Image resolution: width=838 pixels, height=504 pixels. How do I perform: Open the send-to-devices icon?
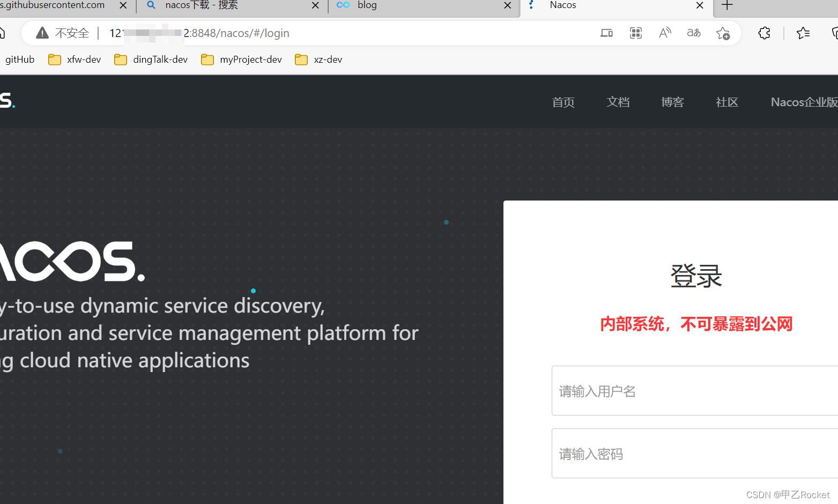point(606,33)
